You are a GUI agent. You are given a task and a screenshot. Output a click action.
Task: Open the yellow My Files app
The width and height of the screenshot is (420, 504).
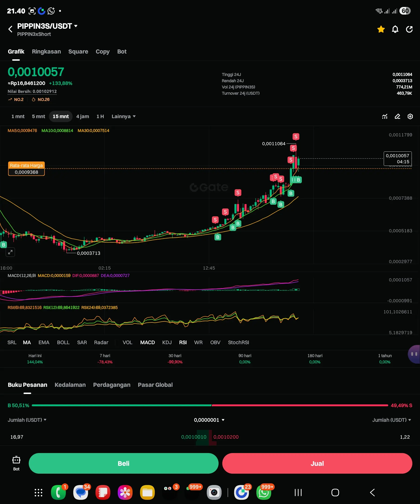147,492
